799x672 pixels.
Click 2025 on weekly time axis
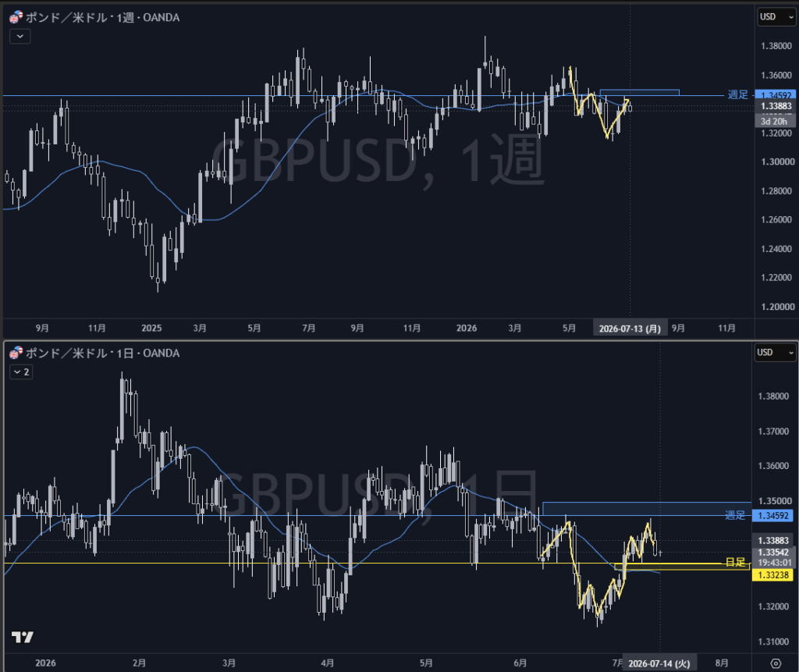coord(151,328)
